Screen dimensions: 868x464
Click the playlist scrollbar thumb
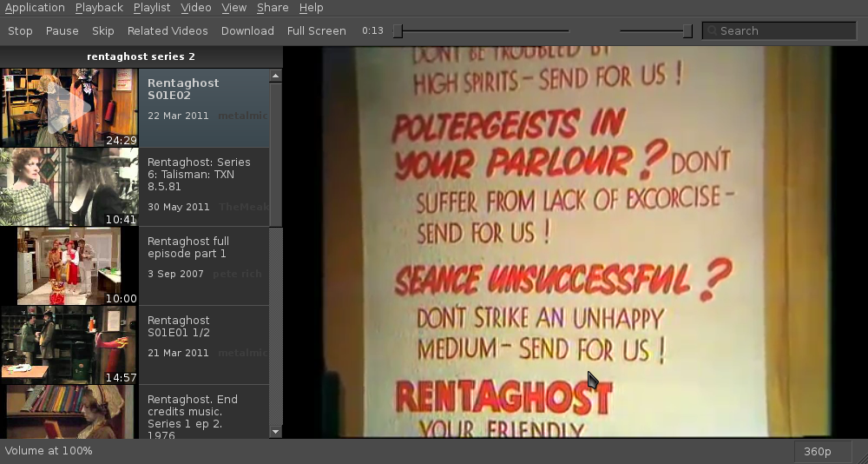click(276, 154)
